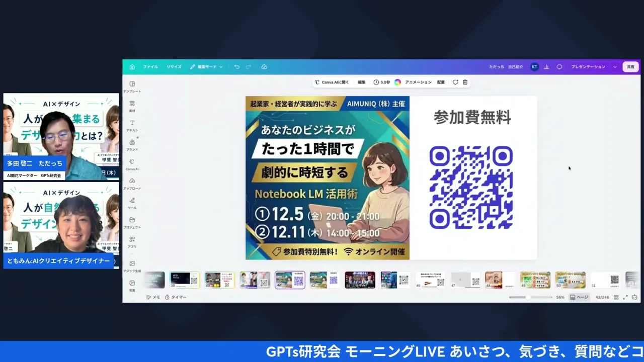This screenshot has width=644, height=362.
Task: Go to Canva home icon
Action: 132,67
